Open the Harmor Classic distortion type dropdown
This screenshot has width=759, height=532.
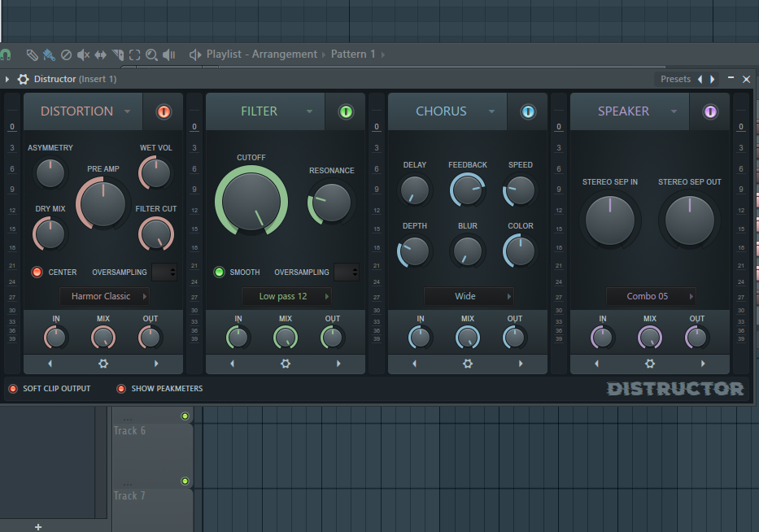104,296
